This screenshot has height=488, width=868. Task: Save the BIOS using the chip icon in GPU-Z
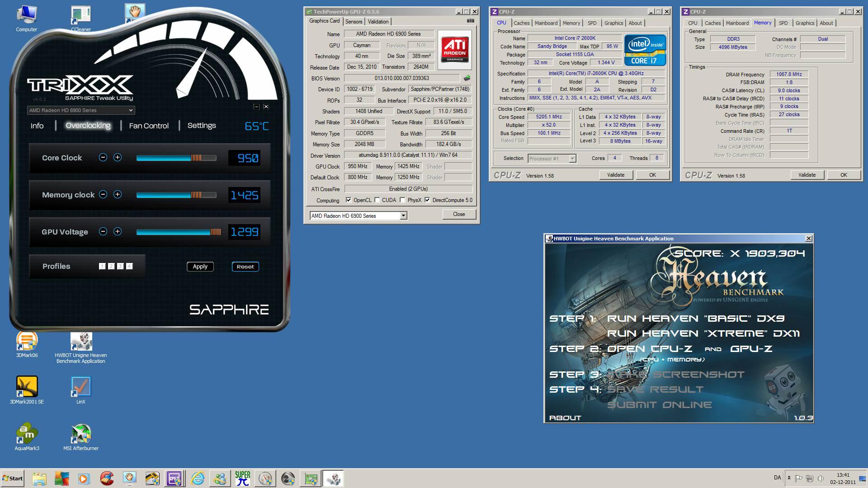pos(467,78)
